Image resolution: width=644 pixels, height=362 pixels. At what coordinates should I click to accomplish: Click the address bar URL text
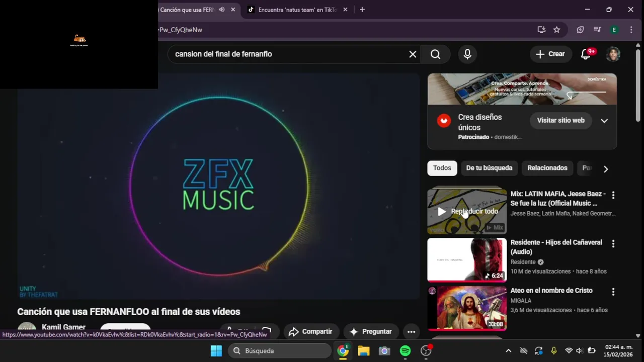(x=181, y=30)
